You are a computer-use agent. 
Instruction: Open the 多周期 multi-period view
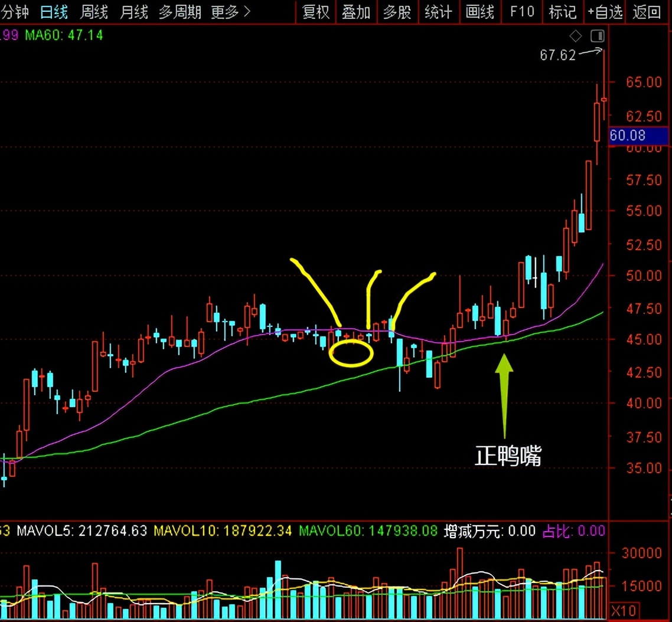180,12
